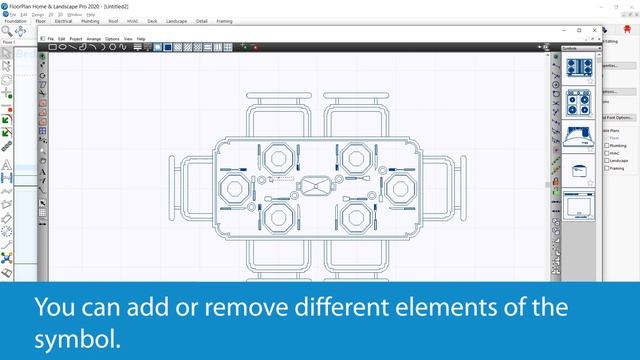Click the blue connected-nodes tool icon
The image size is (640, 360).
click(x=7, y=258)
